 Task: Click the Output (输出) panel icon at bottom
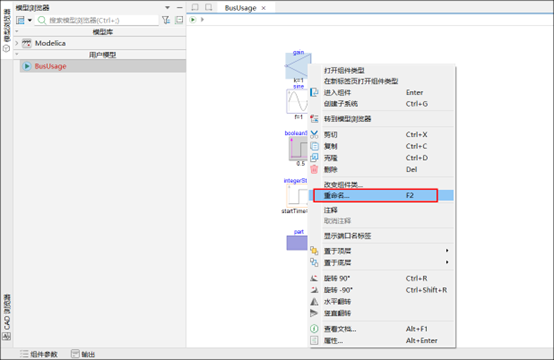point(75,354)
